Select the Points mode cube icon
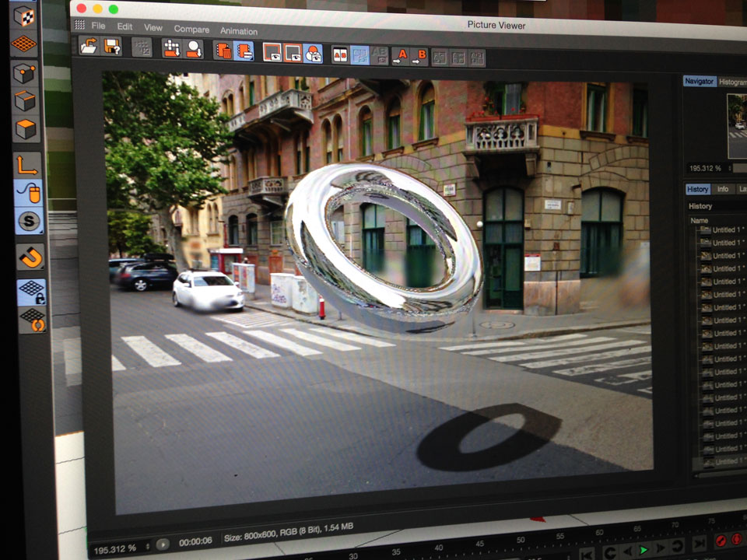 click(25, 74)
